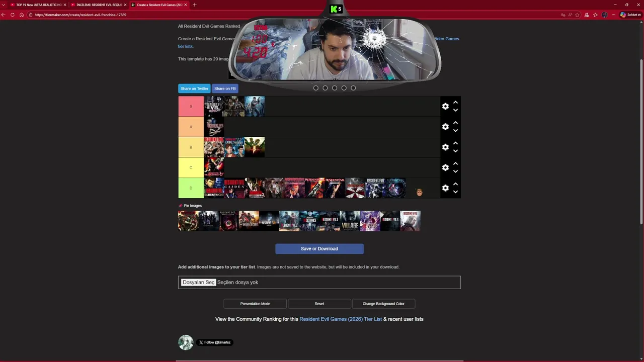Open the 'tier lists' link
Screen dimensions: 644x362
pos(185,46)
